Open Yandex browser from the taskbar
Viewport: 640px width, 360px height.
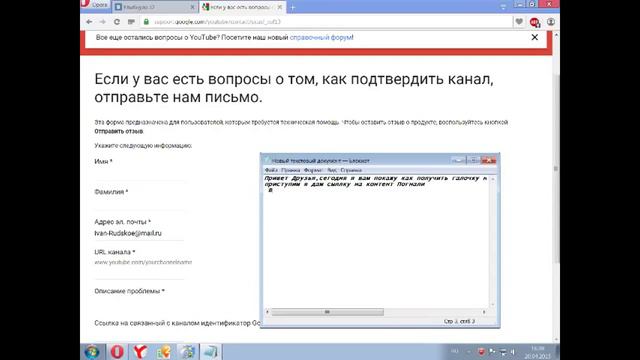pyautogui.click(x=140, y=352)
